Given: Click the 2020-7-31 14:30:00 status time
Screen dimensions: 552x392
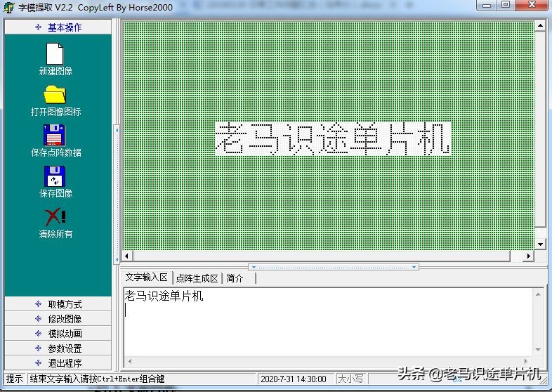Looking at the screenshot, I should (294, 379).
